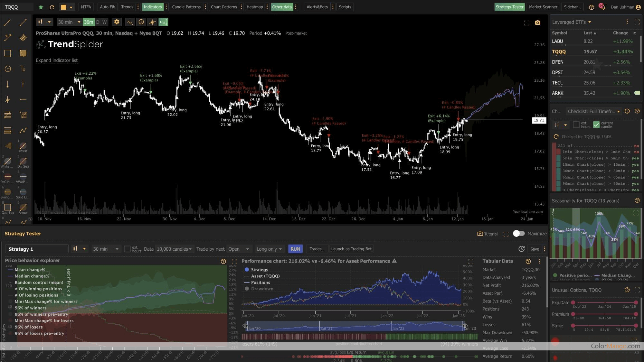Switch to the Market Scanner
This screenshot has width=644, height=362.
[x=543, y=6]
